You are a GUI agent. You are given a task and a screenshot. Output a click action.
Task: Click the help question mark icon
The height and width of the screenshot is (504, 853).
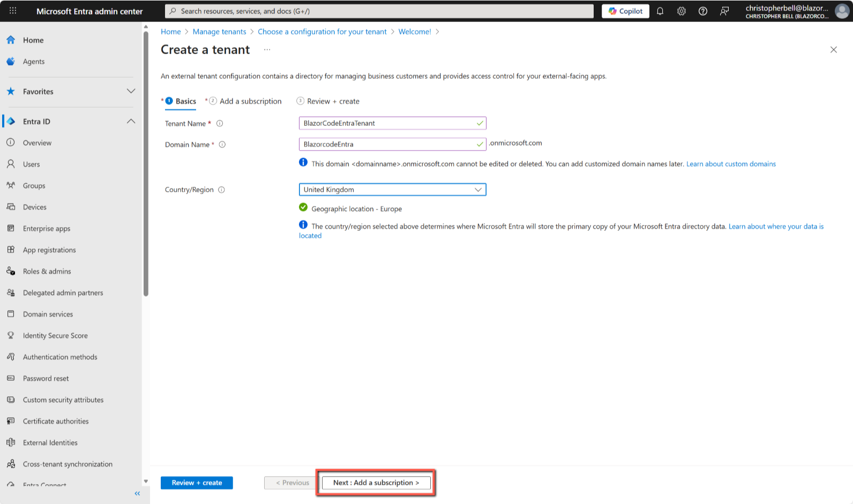pos(703,11)
